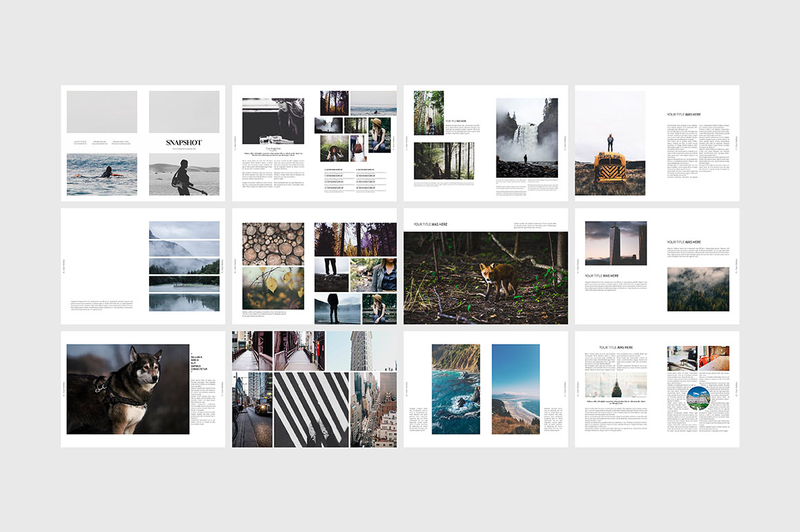The height and width of the screenshot is (532, 800).
Task: Open the husky dog photo
Action: (x=128, y=389)
